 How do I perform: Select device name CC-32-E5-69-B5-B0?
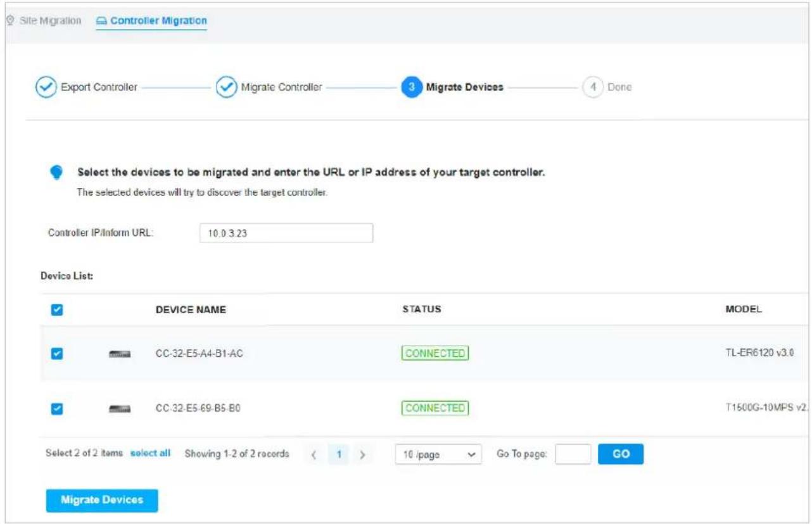pyautogui.click(x=198, y=409)
